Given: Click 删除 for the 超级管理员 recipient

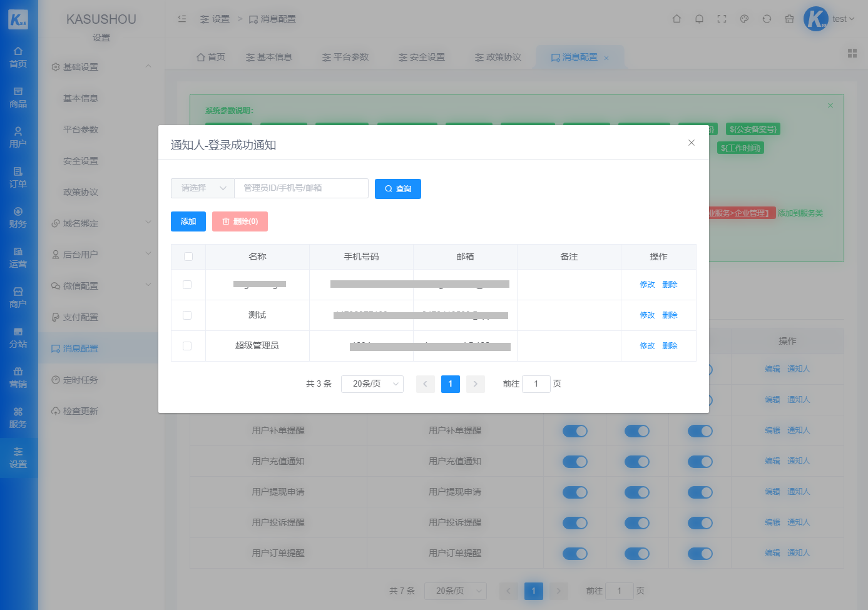Looking at the screenshot, I should pos(670,346).
